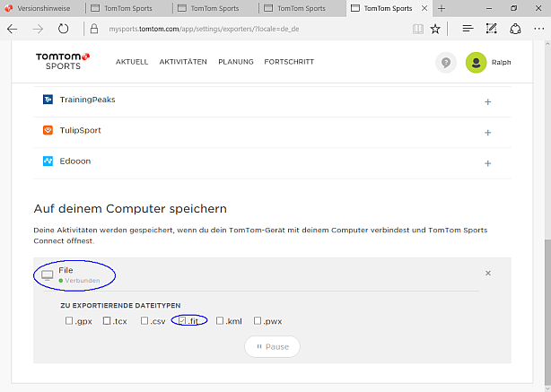Switch to the TomTom Sports tab beside Versionshinweise
Image resolution: width=551 pixels, height=392 pixels.
coord(129,8)
